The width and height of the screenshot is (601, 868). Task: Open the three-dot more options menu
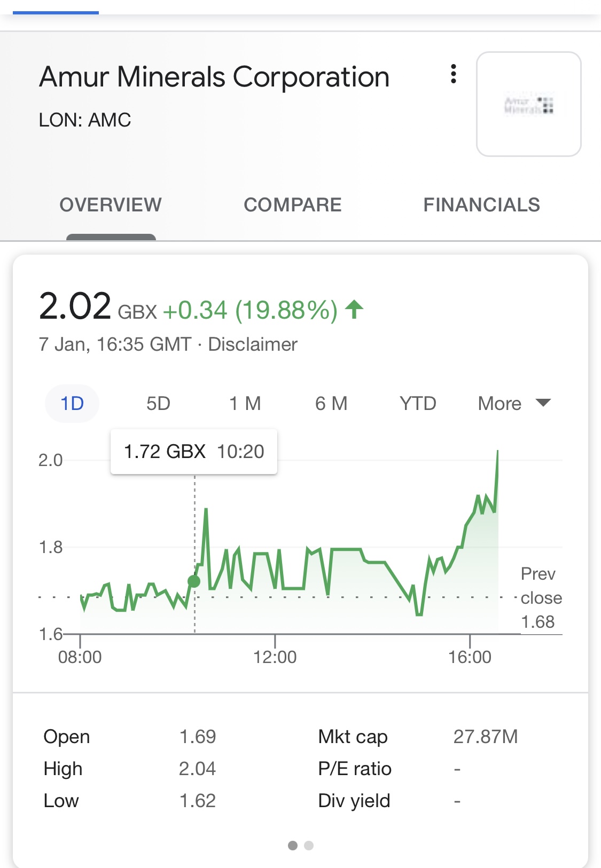[453, 74]
